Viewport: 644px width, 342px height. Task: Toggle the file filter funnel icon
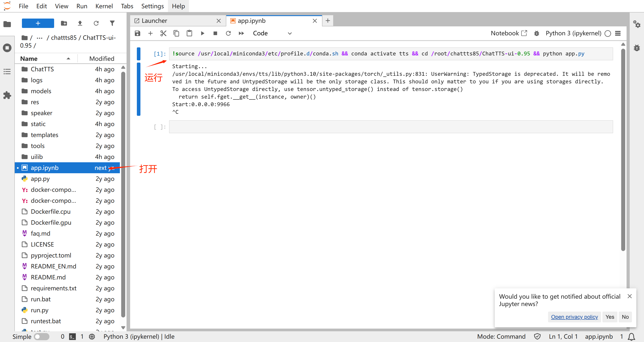tap(112, 23)
